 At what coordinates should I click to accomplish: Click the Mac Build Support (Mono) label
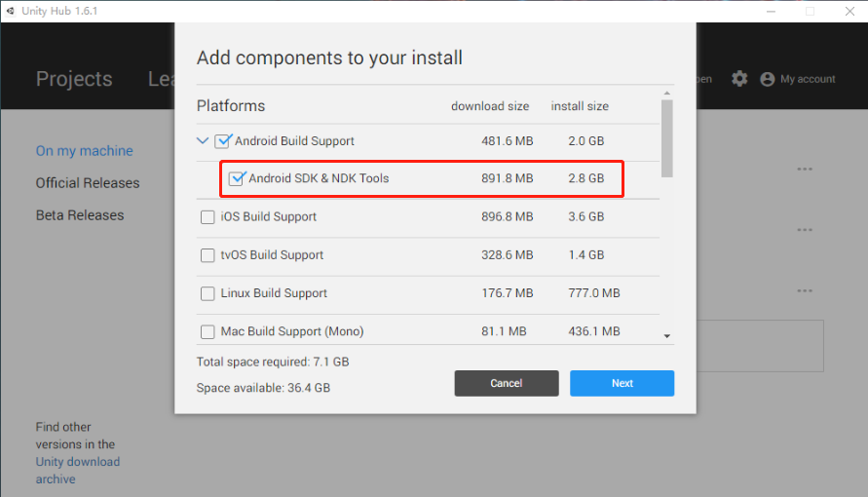(x=292, y=331)
